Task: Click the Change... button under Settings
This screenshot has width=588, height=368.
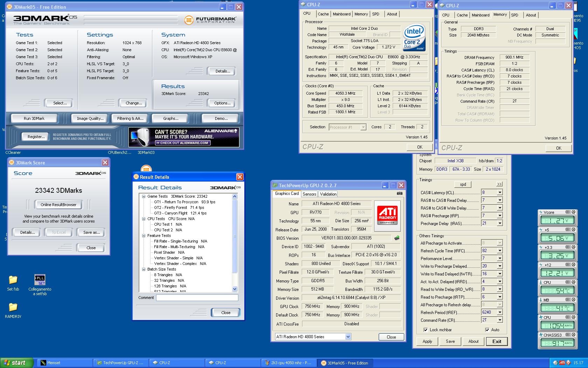Action: point(134,103)
